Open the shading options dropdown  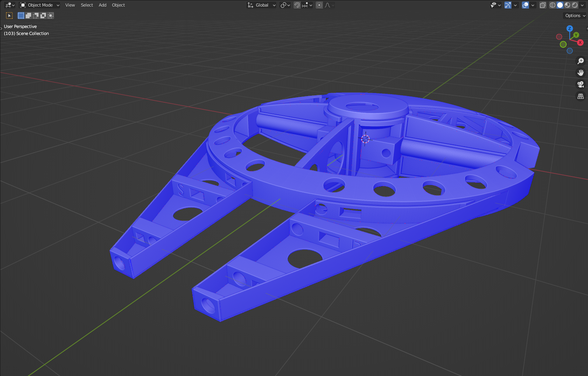[x=582, y=5]
